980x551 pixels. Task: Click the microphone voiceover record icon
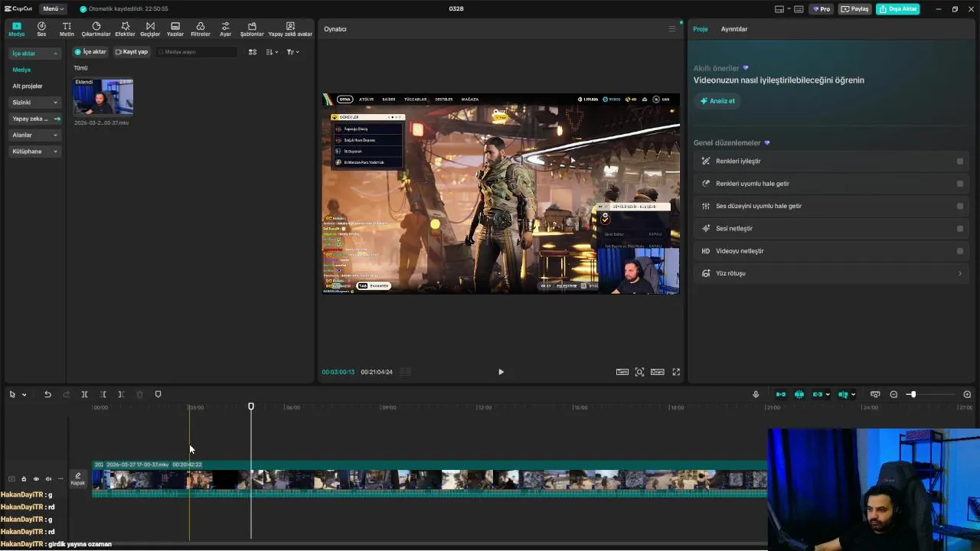pyautogui.click(x=756, y=394)
